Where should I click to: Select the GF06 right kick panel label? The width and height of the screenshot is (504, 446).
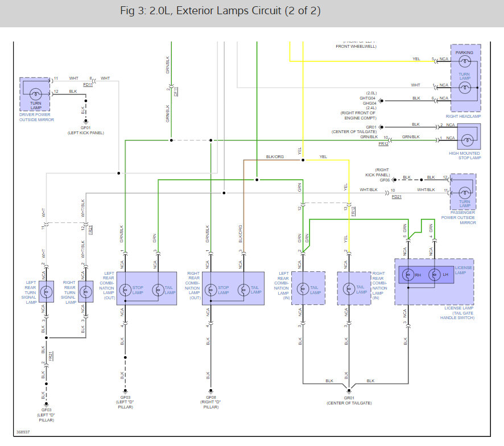coord(385,180)
